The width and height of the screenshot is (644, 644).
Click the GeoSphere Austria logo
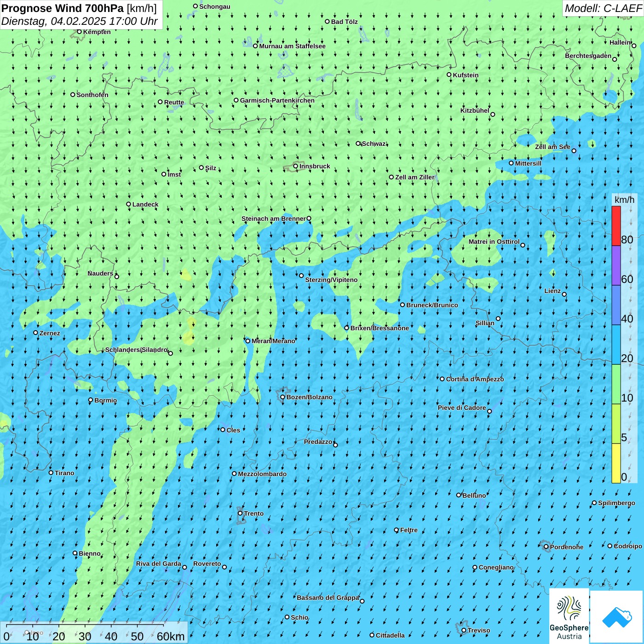(x=569, y=616)
